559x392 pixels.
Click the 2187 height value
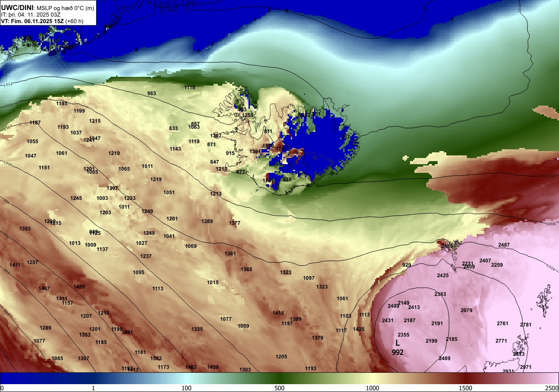409,320
